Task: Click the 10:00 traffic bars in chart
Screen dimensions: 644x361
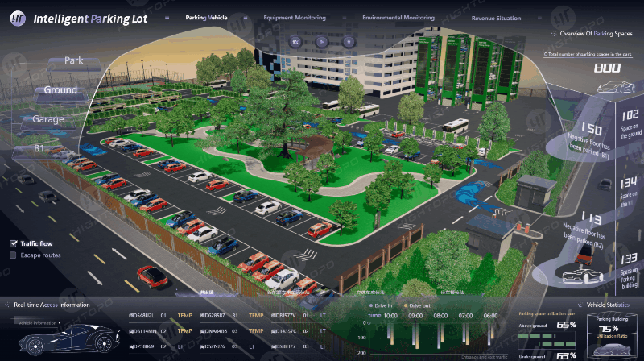Action: [x=390, y=334]
